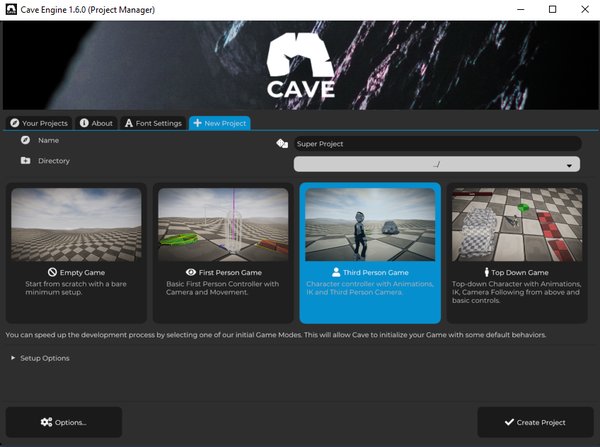Click the letter A icon on Font Settings

tap(129, 123)
